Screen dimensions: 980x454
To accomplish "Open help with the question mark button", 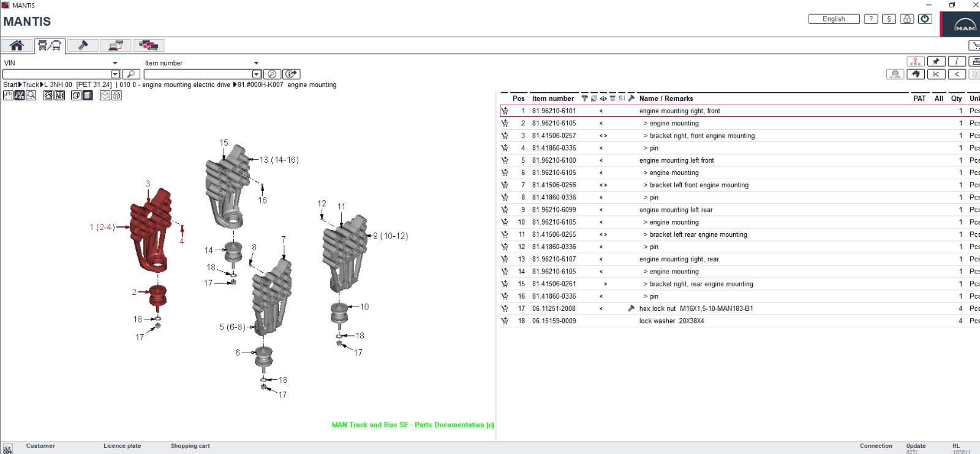I will point(870,19).
